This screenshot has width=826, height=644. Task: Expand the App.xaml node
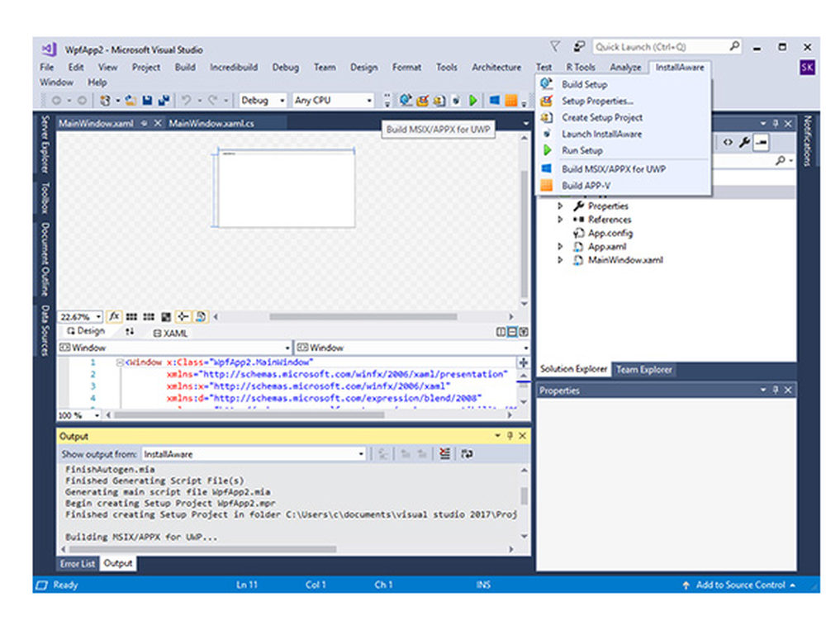561,246
